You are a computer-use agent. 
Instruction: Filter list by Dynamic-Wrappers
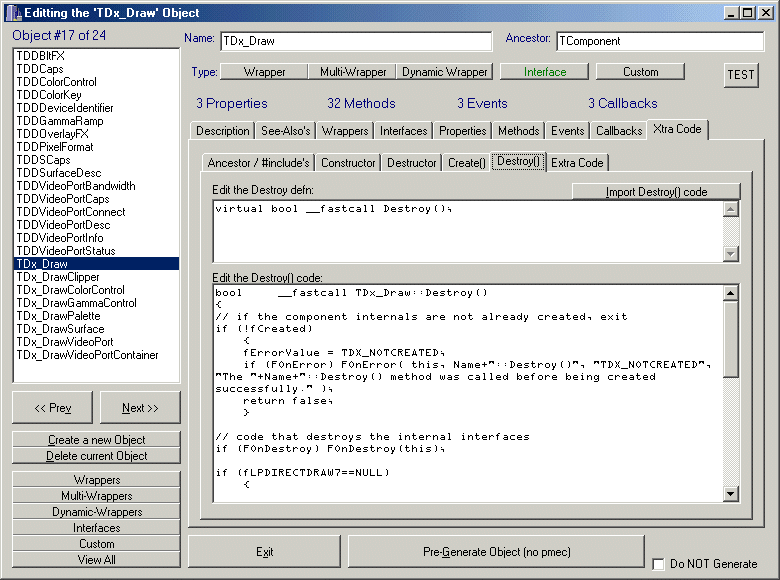(x=97, y=512)
